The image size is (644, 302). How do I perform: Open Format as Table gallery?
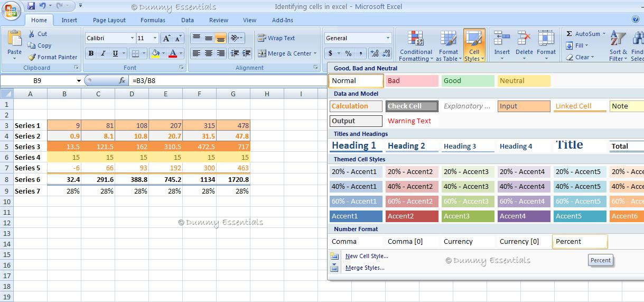point(448,46)
